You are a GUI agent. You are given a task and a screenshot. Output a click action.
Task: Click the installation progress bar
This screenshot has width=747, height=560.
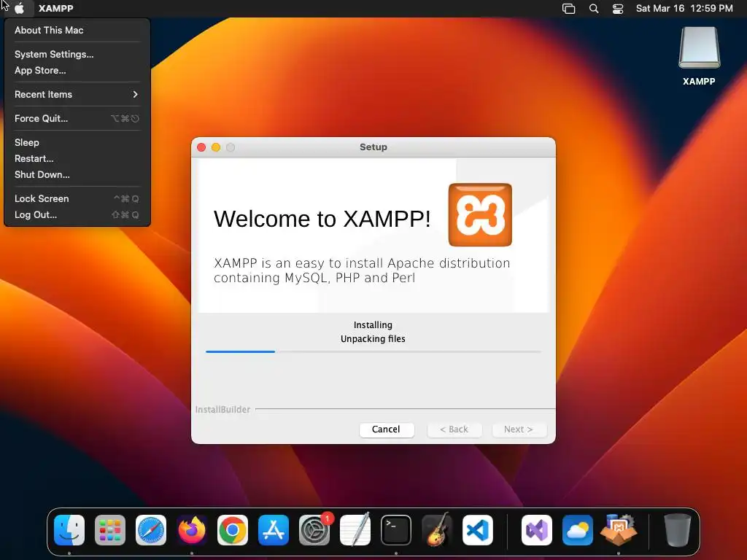click(x=373, y=351)
